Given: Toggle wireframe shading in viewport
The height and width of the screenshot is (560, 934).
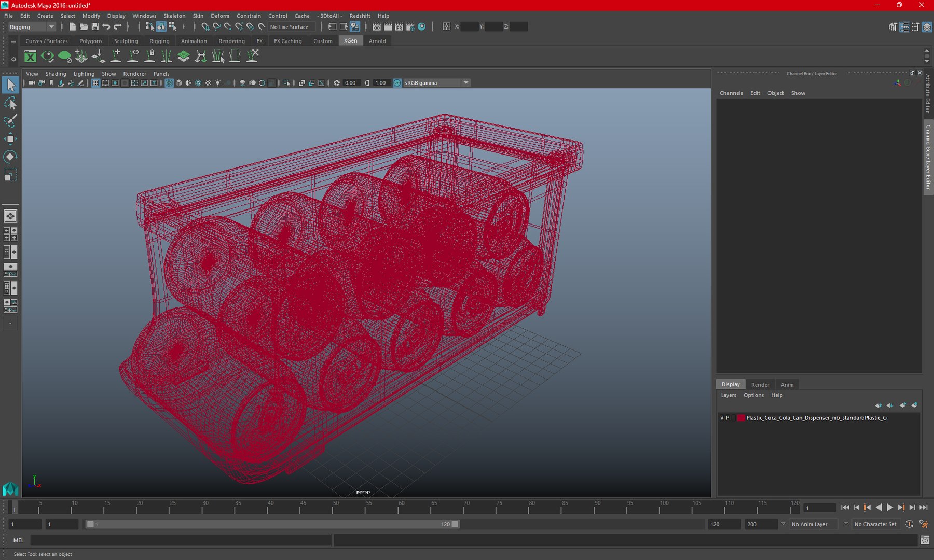Looking at the screenshot, I should click(x=169, y=83).
